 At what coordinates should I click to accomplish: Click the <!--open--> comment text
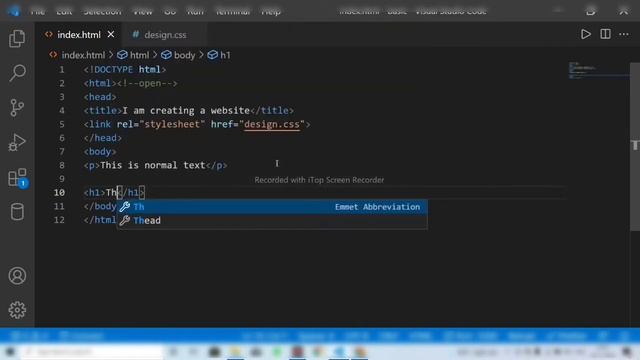pos(147,83)
